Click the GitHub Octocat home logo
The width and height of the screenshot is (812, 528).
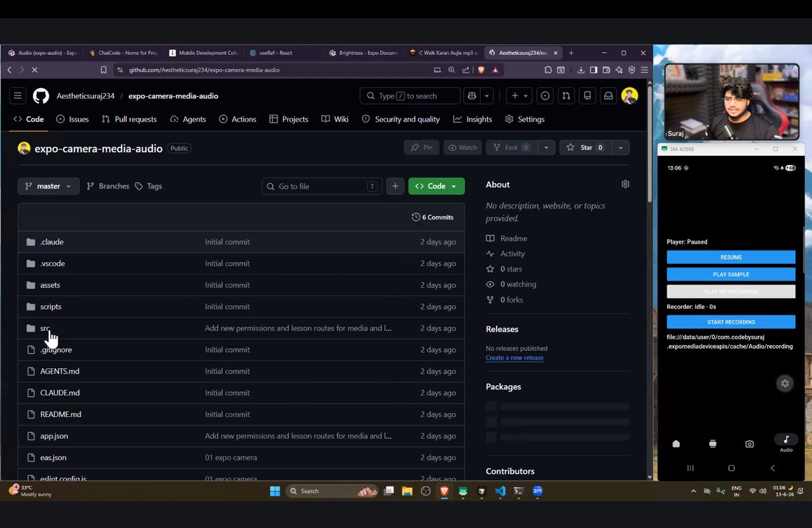click(41, 96)
